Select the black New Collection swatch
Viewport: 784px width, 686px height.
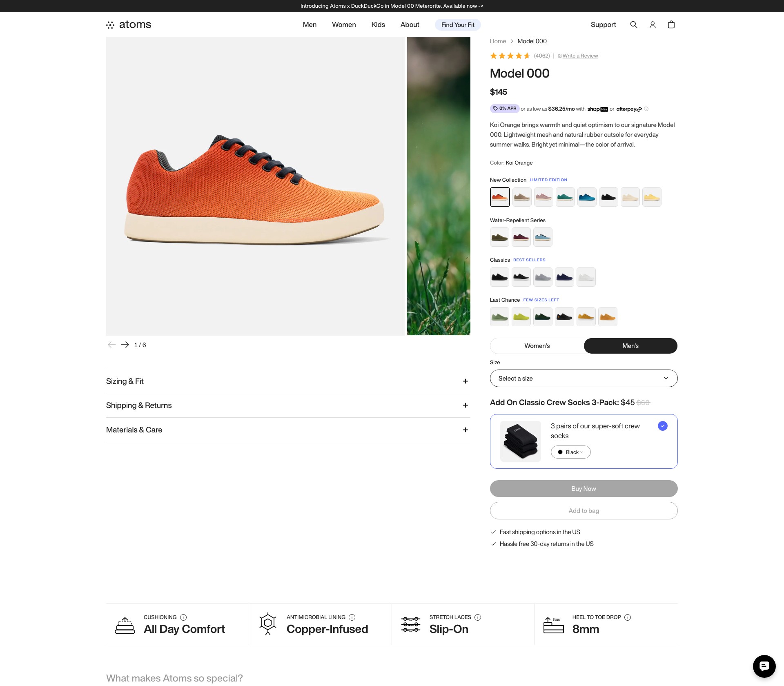[608, 197]
